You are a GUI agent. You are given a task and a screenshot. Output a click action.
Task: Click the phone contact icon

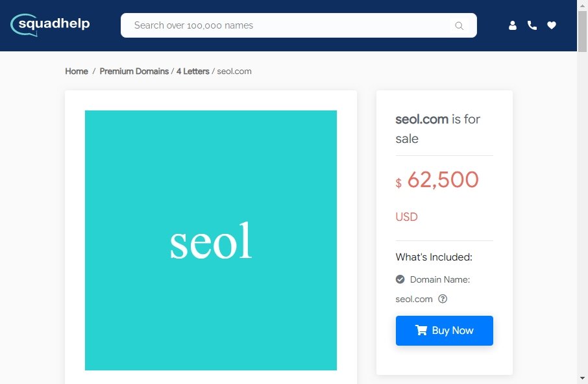pyautogui.click(x=532, y=25)
